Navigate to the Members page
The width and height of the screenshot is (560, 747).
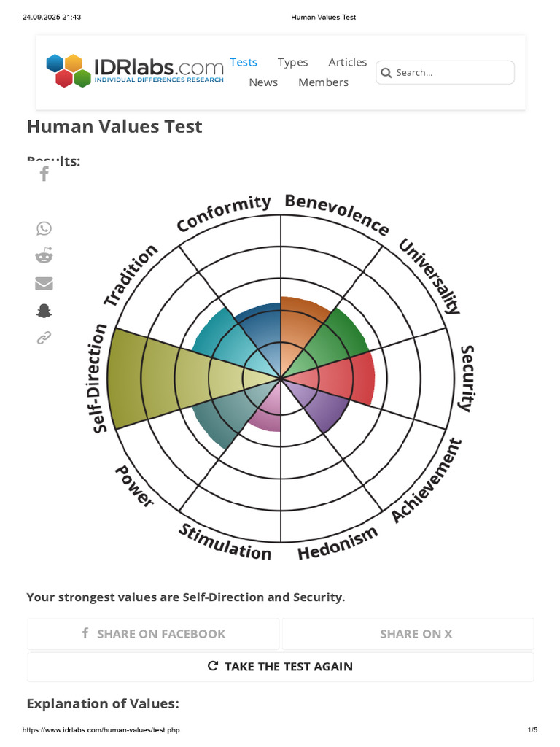pyautogui.click(x=323, y=82)
